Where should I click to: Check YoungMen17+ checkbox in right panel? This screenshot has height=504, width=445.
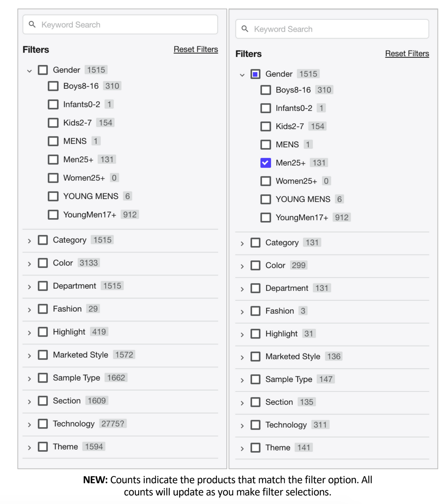pyautogui.click(x=265, y=218)
